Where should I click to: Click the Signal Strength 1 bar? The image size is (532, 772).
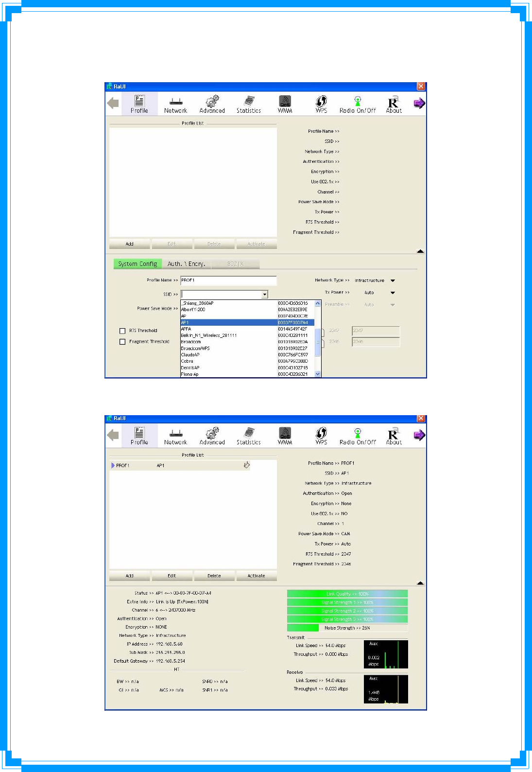point(347,602)
